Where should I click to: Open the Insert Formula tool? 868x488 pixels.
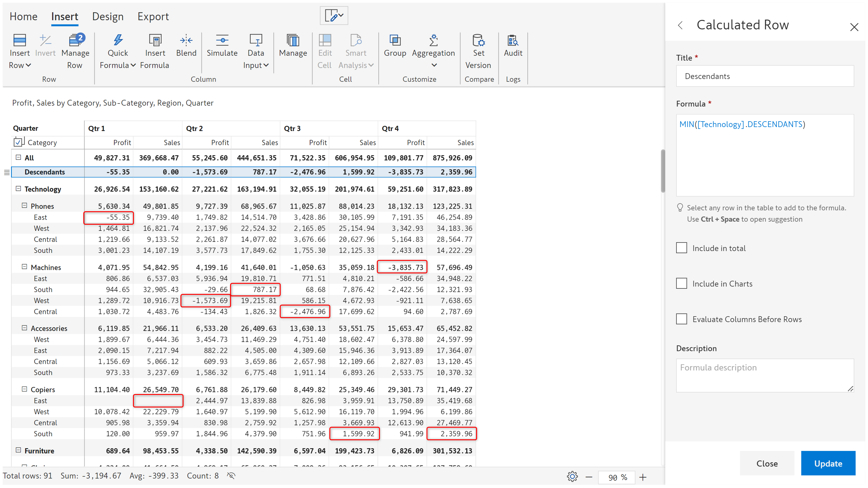click(155, 41)
